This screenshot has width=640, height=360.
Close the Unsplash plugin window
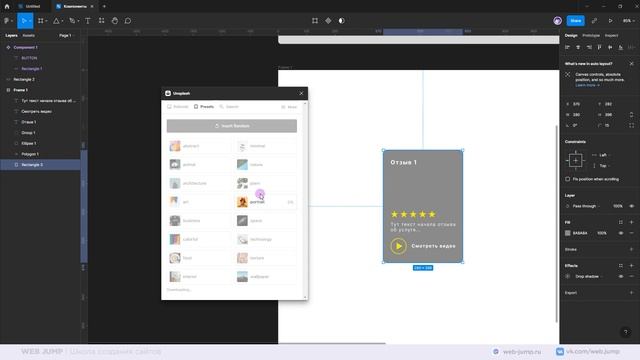(301, 93)
